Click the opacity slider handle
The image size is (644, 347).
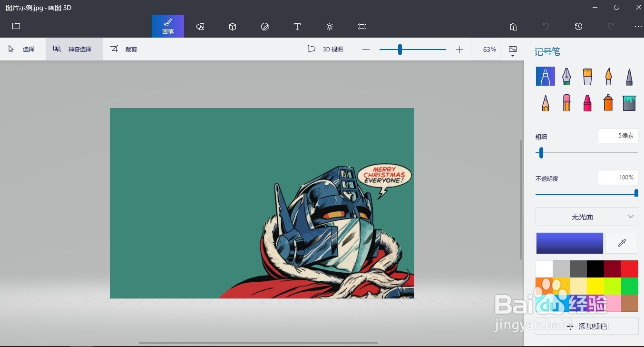click(x=636, y=193)
